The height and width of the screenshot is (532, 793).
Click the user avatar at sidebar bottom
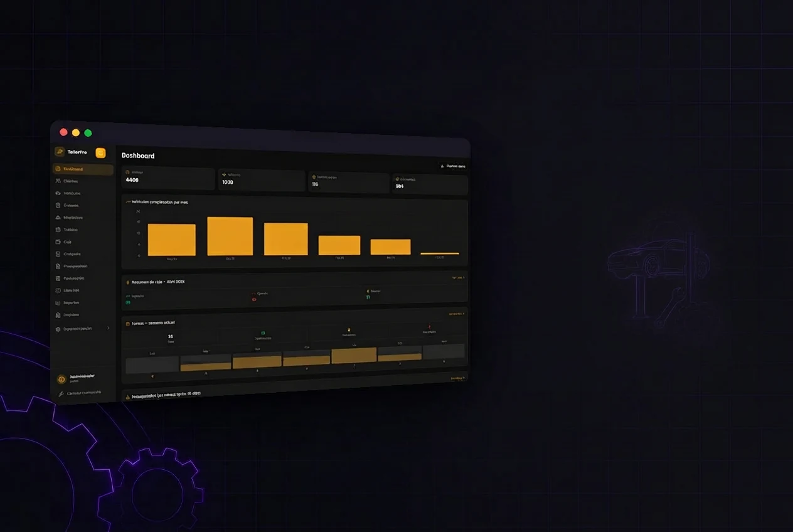tap(61, 379)
